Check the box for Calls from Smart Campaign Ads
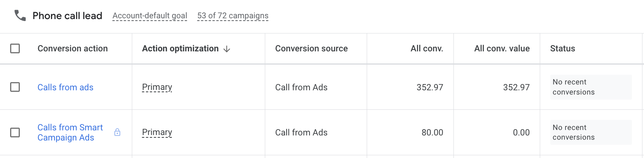This screenshot has height=158, width=644. [x=15, y=132]
